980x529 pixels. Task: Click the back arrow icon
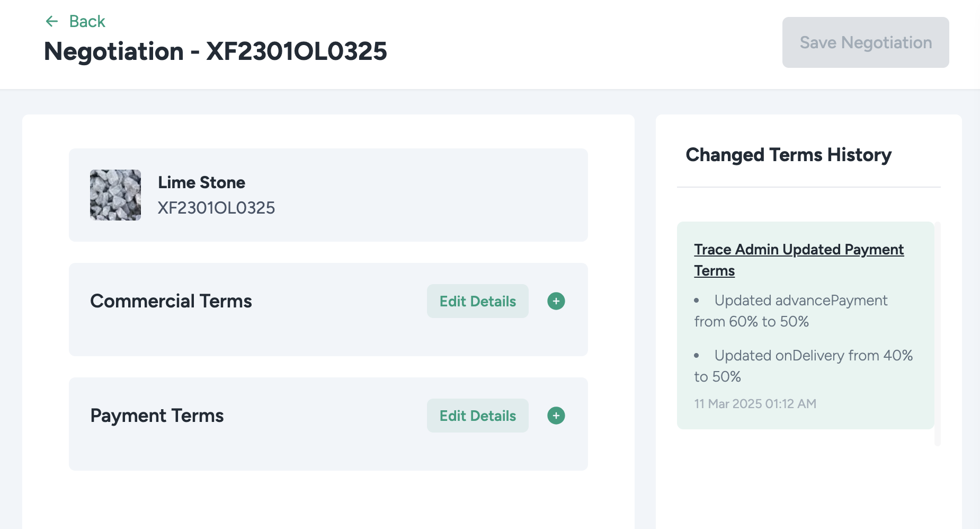(x=52, y=21)
